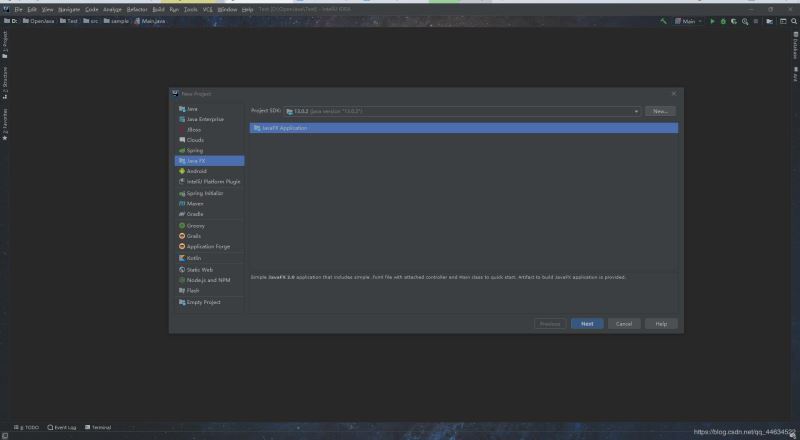Viewport: 800px width, 440px height.
Task: Select the JavaFX Application template row
Action: [463, 128]
